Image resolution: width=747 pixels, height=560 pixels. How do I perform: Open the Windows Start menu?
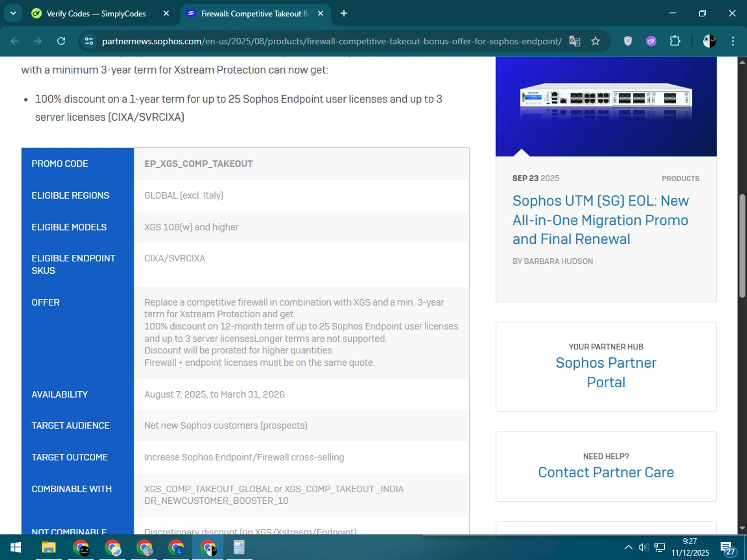tap(15, 548)
